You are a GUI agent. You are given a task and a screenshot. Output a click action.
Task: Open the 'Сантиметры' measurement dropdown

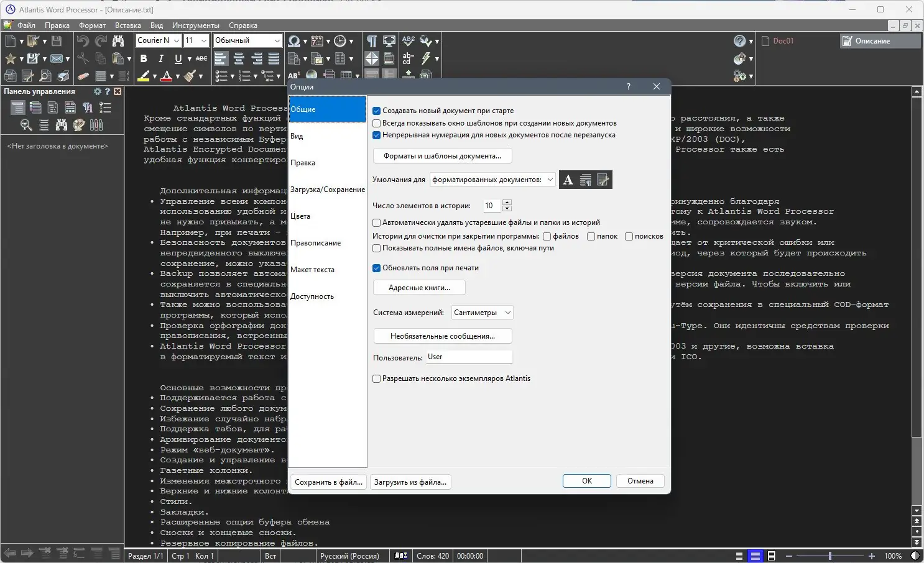point(508,312)
